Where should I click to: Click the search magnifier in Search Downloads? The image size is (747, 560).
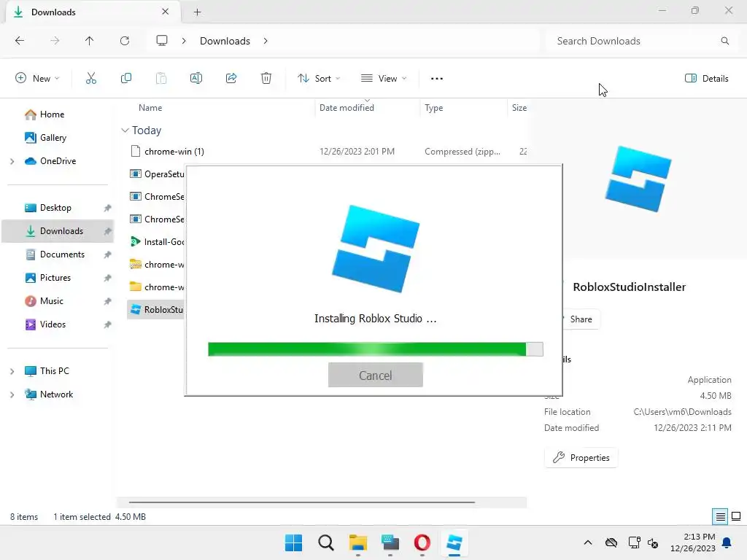click(x=724, y=41)
